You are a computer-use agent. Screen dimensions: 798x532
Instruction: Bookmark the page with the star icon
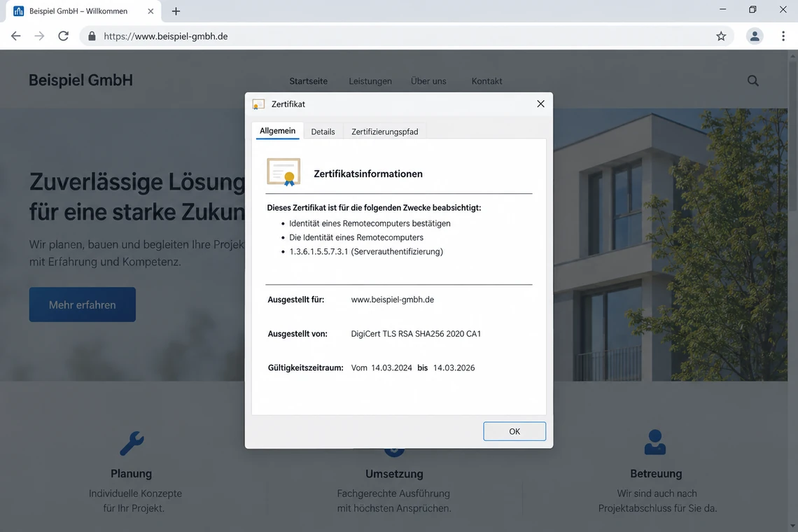pyautogui.click(x=720, y=36)
